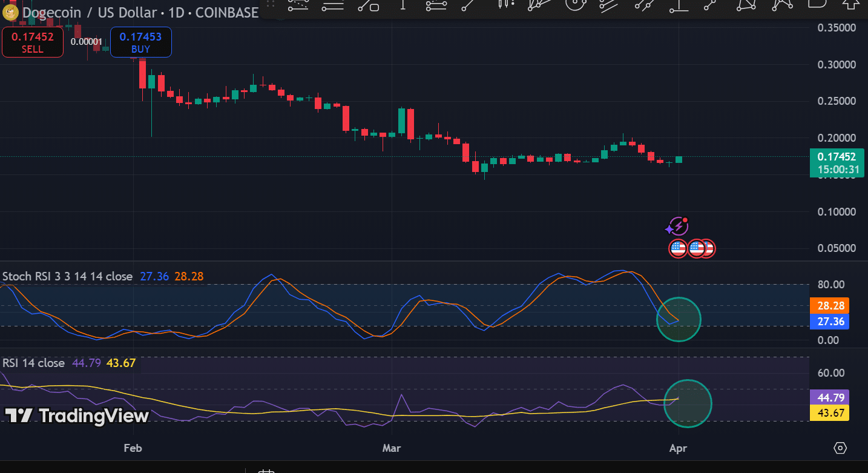Click the red SELL price button
This screenshot has width=868, height=473.
click(33, 42)
